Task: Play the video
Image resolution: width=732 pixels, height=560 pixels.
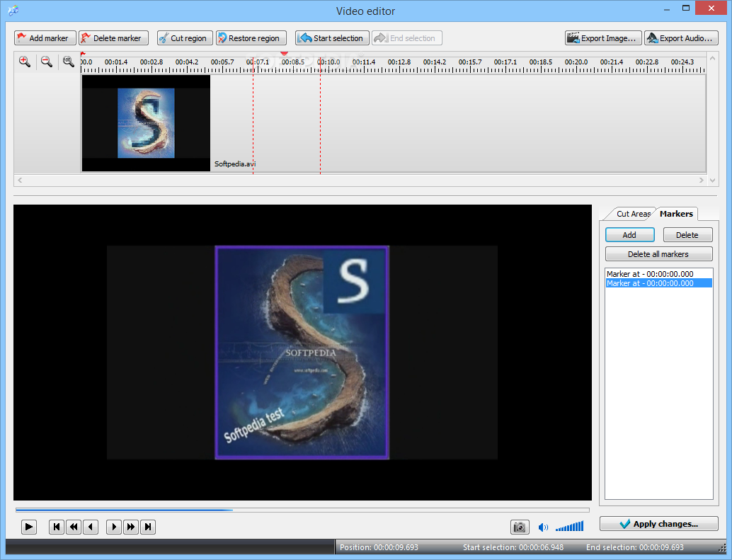Action: click(x=28, y=527)
